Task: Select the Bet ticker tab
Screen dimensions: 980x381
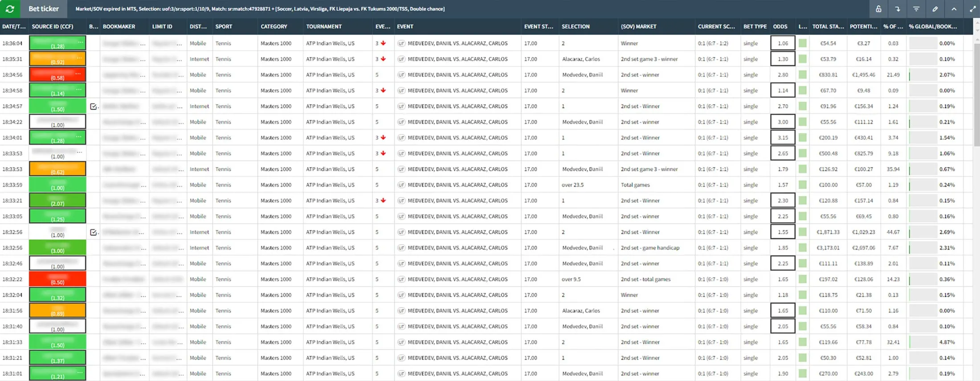Action: [x=43, y=9]
